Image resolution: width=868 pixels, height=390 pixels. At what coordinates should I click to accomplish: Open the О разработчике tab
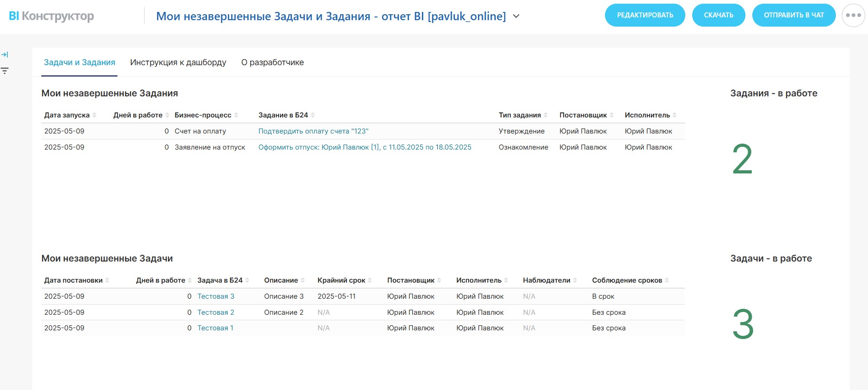click(272, 62)
